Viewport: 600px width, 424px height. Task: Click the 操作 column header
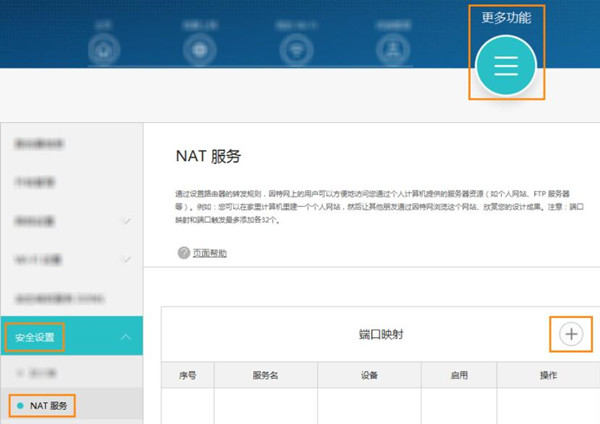(x=547, y=375)
